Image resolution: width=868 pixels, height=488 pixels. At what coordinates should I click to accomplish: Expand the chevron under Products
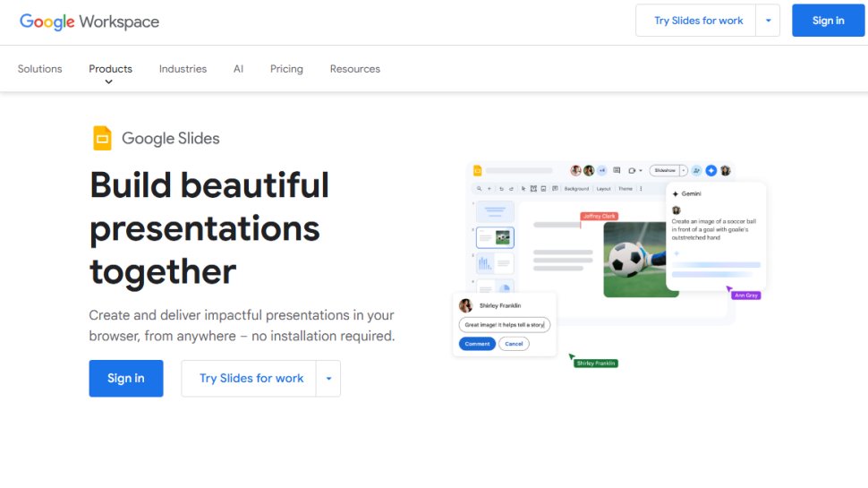(108, 82)
